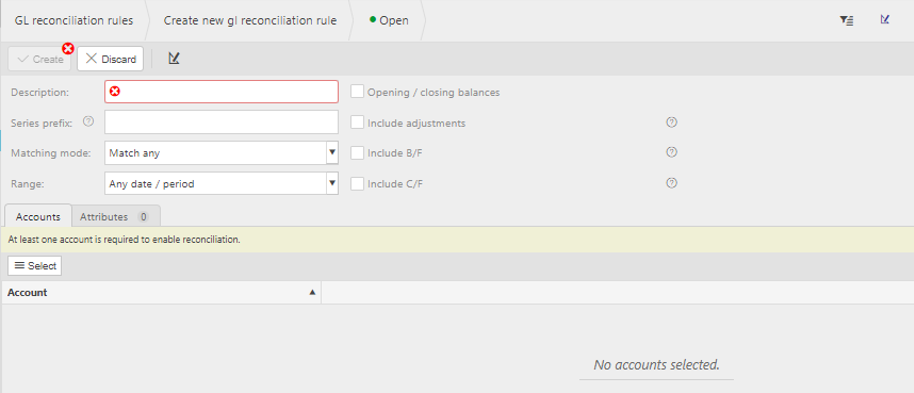Click the Account column header
Viewport: 914px width, 393px height.
[161, 293]
